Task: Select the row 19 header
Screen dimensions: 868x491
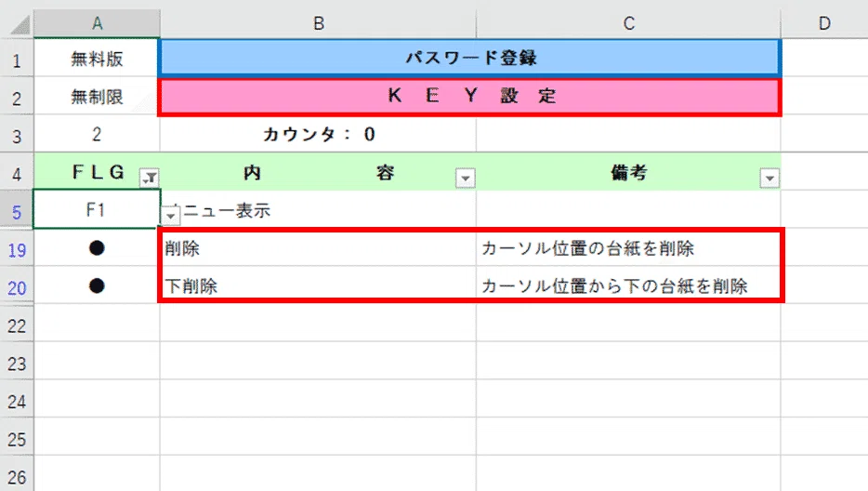Action: [x=17, y=250]
